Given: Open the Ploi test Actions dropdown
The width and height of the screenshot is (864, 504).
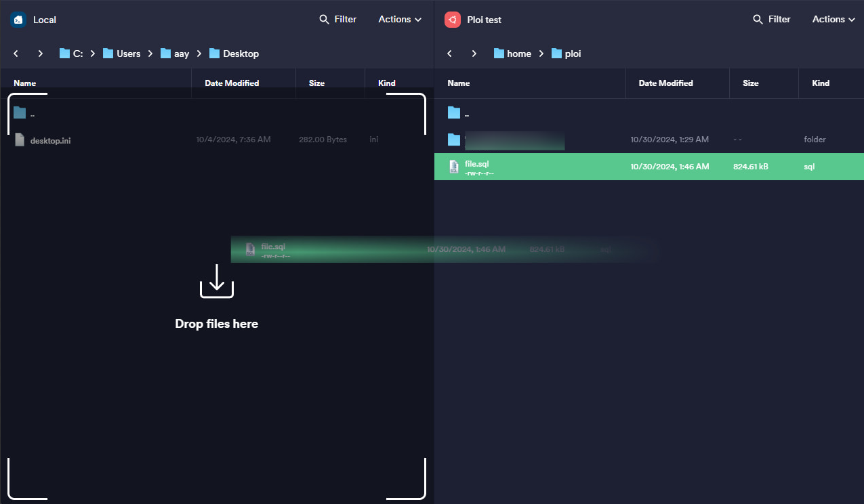Looking at the screenshot, I should coord(834,20).
